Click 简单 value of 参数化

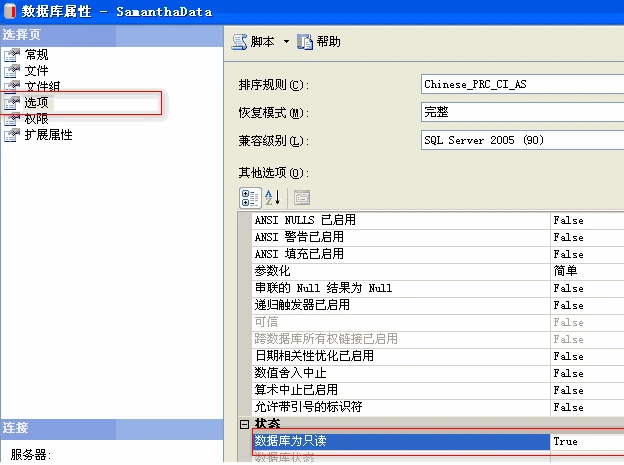pos(565,271)
